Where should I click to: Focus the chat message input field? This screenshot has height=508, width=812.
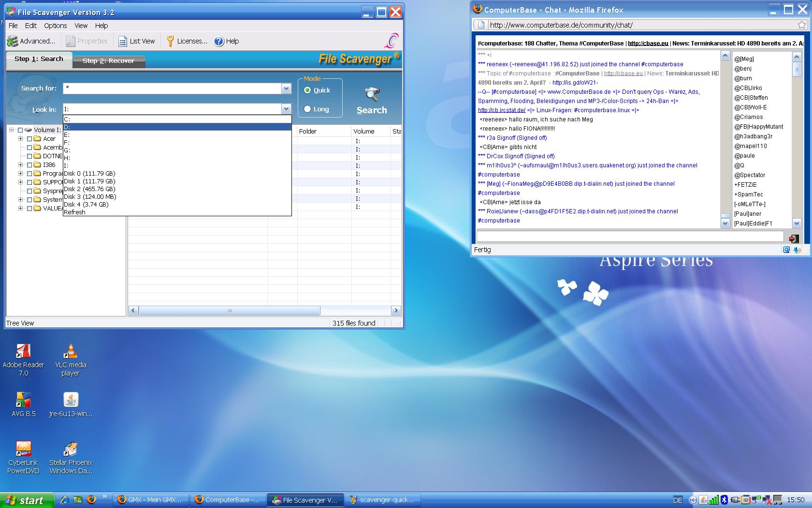coord(630,236)
